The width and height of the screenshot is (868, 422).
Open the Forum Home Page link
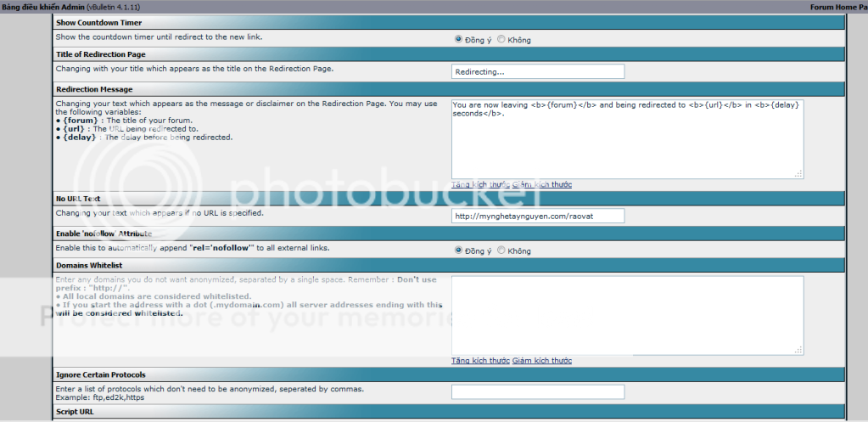pyautogui.click(x=837, y=7)
